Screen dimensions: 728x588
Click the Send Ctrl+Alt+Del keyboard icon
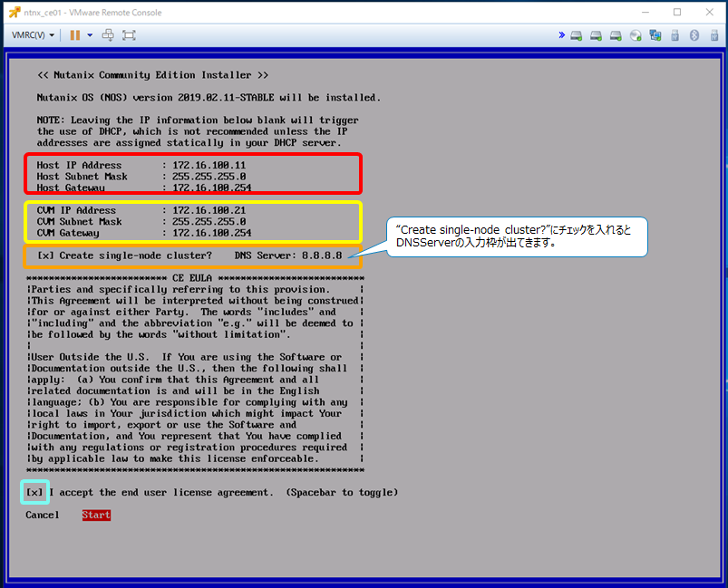point(108,35)
